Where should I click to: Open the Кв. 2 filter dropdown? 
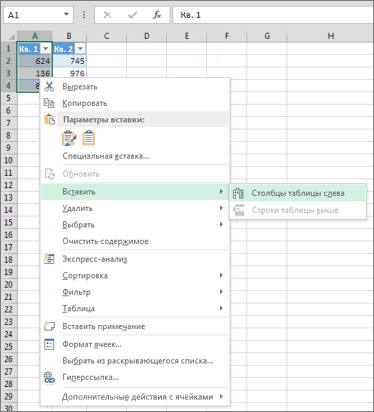(80, 49)
